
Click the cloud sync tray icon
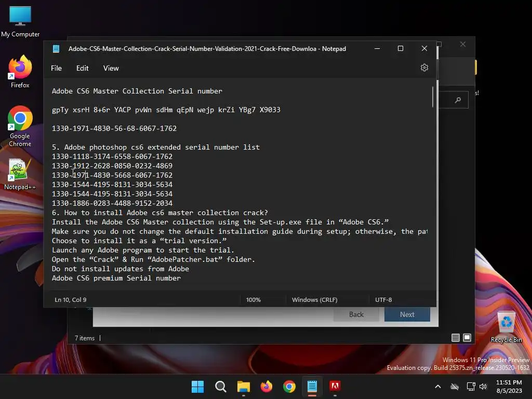(x=455, y=387)
